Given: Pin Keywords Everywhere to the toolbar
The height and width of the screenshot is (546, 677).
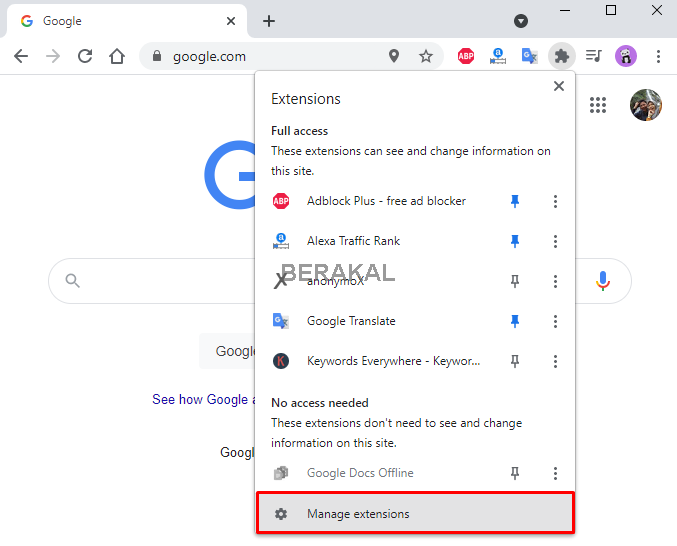Looking at the screenshot, I should (x=515, y=361).
